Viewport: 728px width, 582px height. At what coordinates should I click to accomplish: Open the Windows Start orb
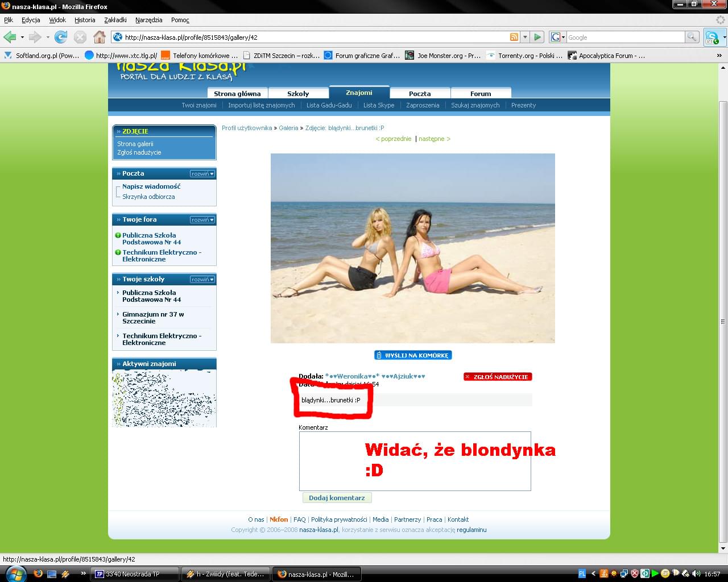click(15, 573)
